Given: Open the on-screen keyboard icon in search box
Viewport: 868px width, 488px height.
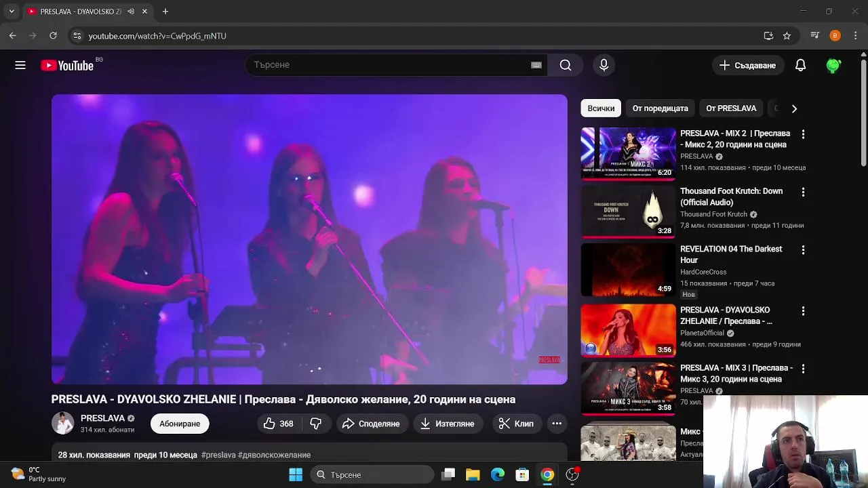Looking at the screenshot, I should (x=536, y=65).
